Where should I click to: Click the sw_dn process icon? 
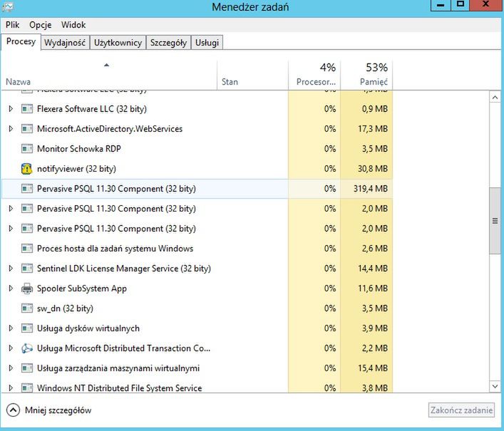click(26, 308)
